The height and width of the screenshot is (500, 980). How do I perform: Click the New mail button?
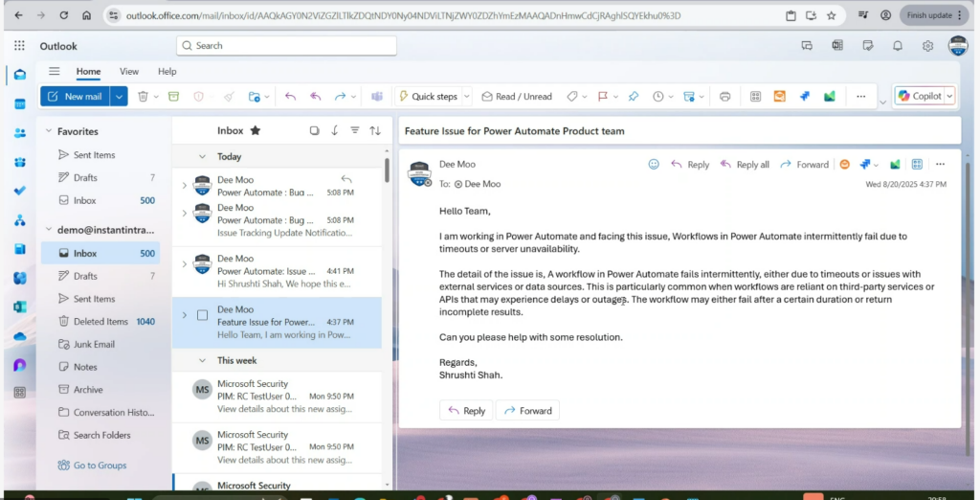point(75,97)
